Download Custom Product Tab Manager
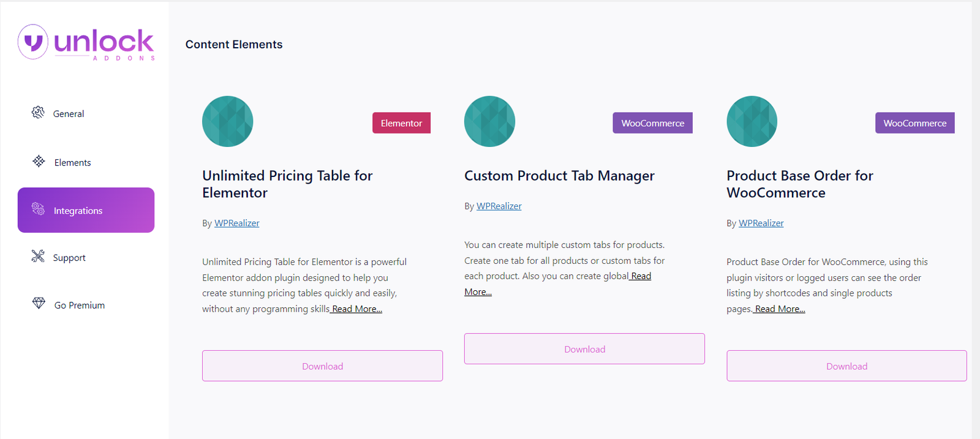The width and height of the screenshot is (980, 439). [x=584, y=349]
